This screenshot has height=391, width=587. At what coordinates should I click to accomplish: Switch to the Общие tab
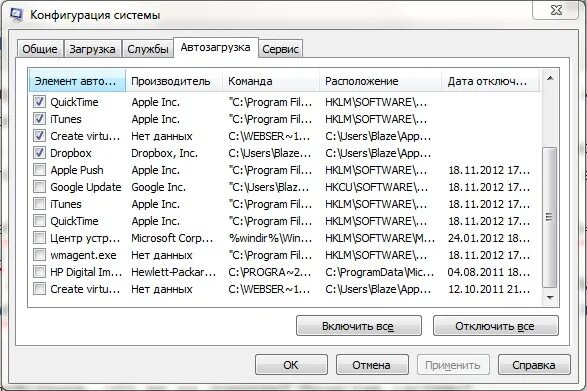point(40,49)
